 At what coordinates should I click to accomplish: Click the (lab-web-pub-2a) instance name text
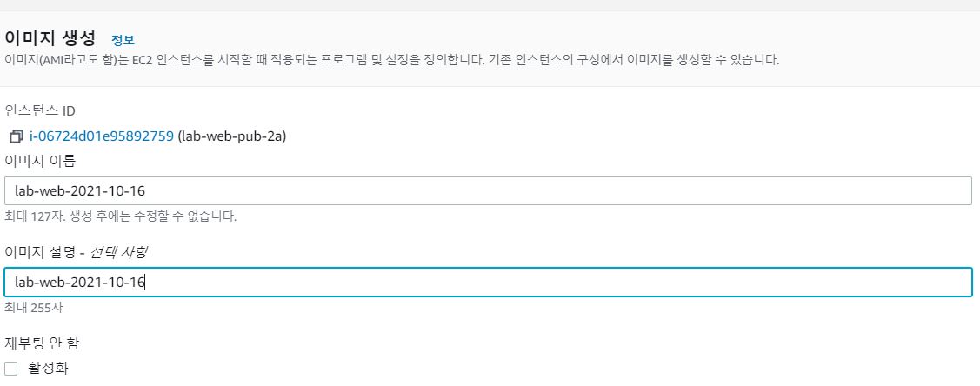click(232, 136)
